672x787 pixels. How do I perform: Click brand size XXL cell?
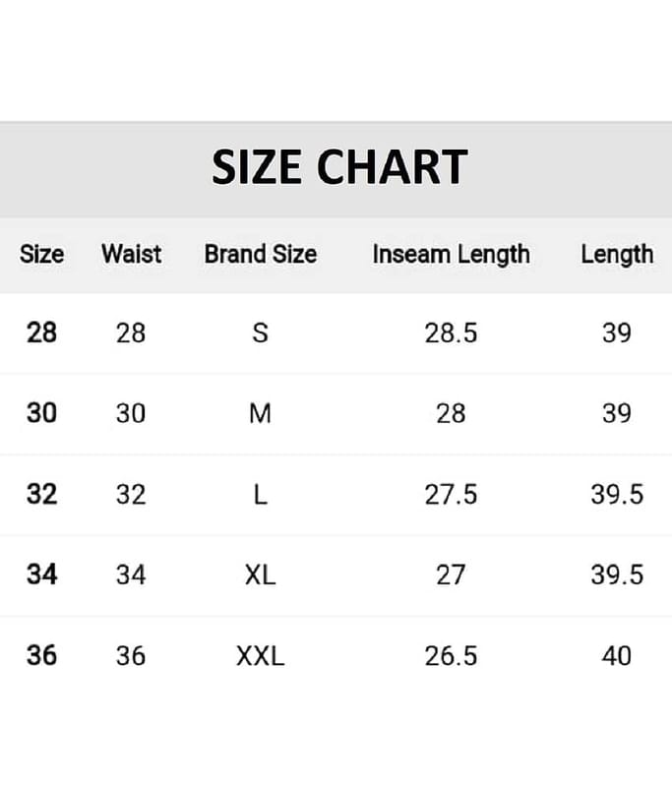tap(260, 655)
